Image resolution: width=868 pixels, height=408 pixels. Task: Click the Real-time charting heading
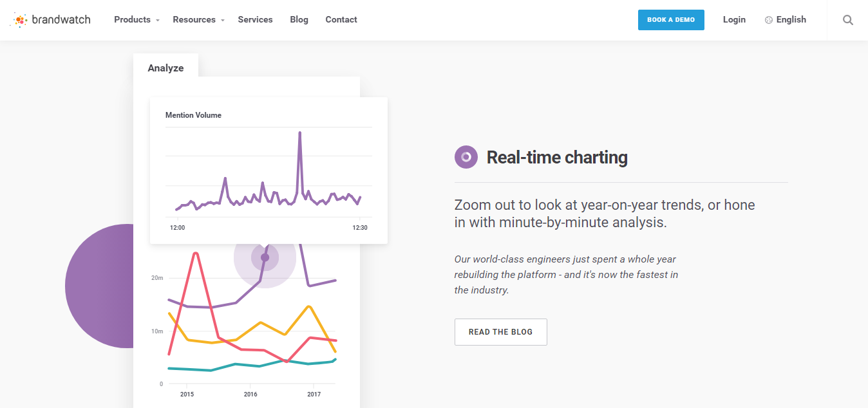557,157
